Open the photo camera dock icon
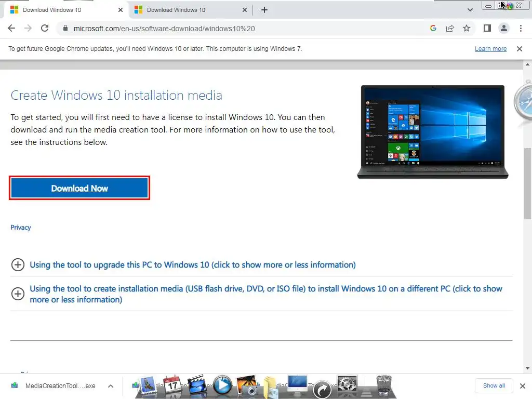The height and width of the screenshot is (399, 532). [x=247, y=385]
